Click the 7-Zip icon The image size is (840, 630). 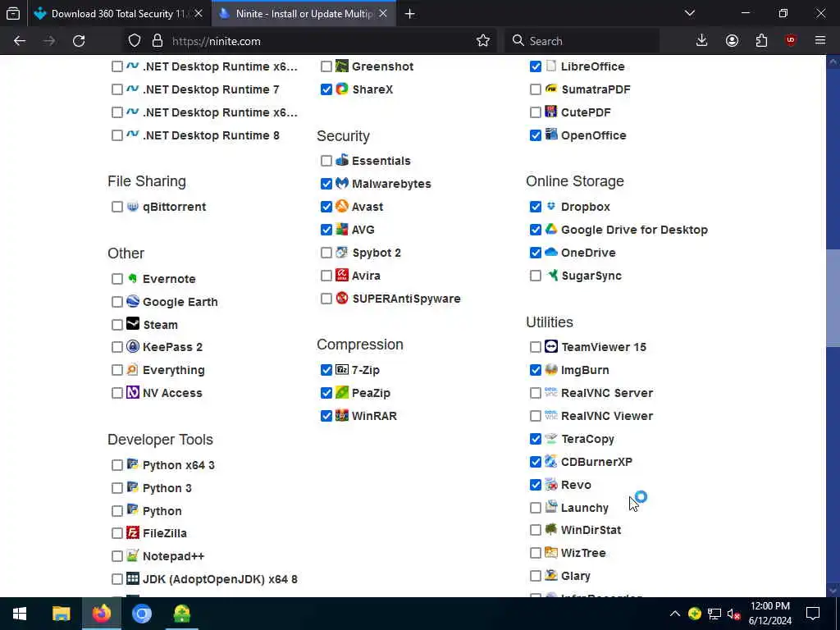coord(342,370)
